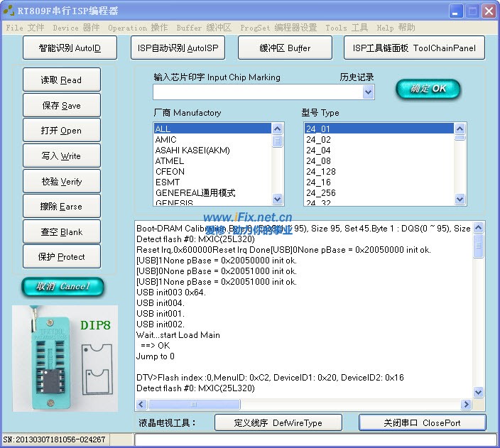Click Manufactory list scroll down arrow
The width and height of the screenshot is (500, 448).
tap(278, 199)
